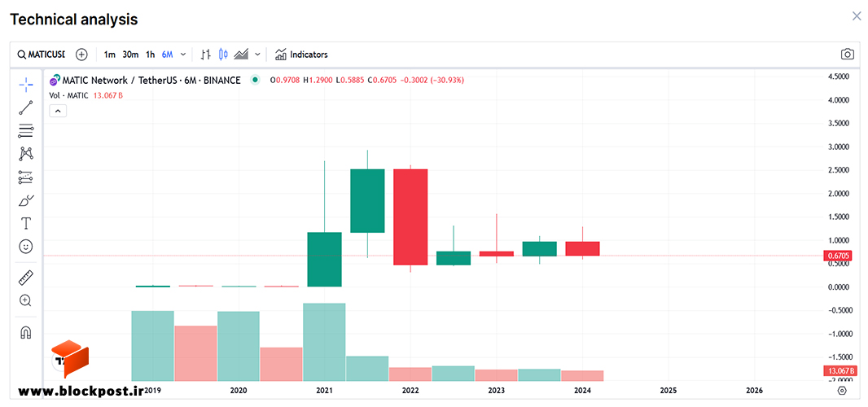Select the 1h timeframe
The image size is (868, 407).
pyautogui.click(x=150, y=55)
